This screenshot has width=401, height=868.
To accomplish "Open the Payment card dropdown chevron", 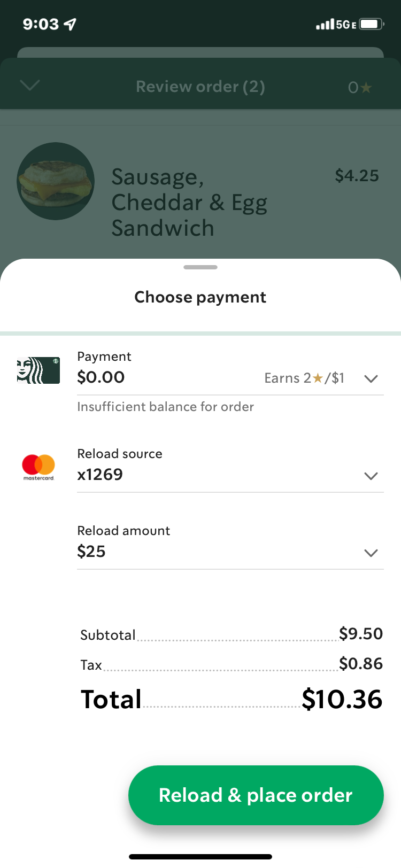I will 371,378.
